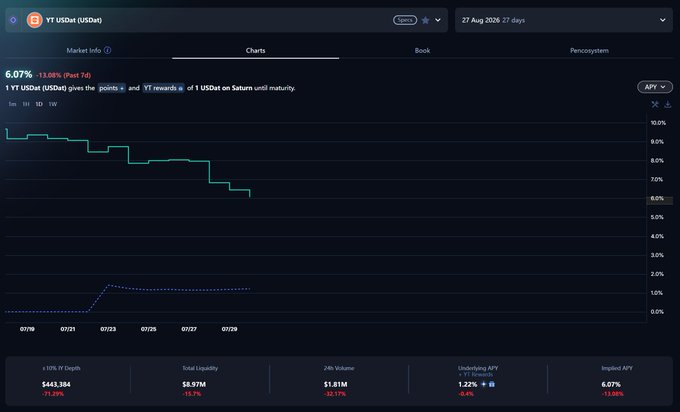Click the 07/23 date on the chart axis

[x=108, y=329]
